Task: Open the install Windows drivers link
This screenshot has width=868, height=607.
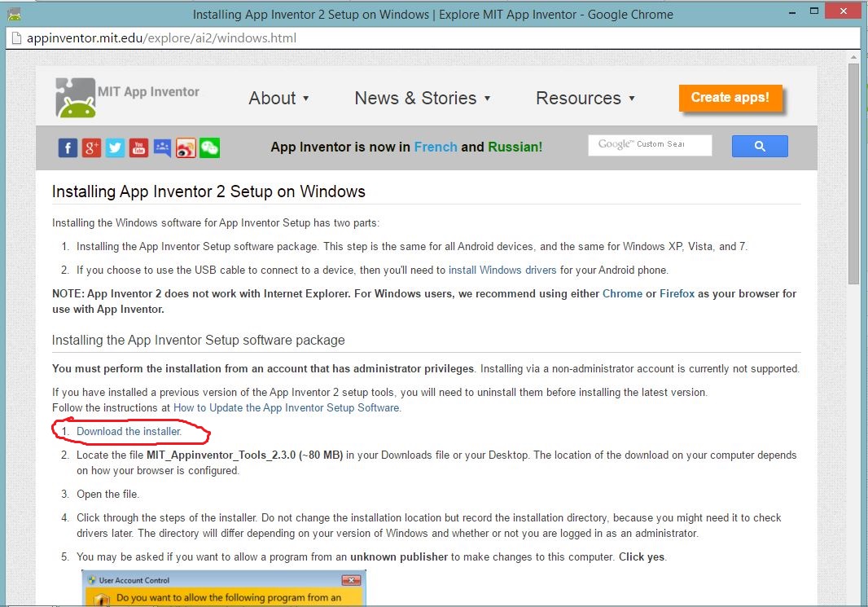Action: point(502,271)
